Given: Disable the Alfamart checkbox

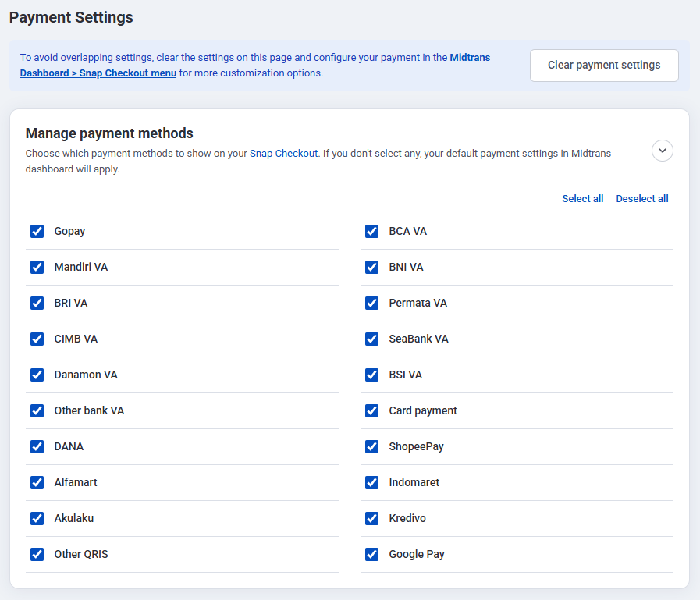Looking at the screenshot, I should [x=37, y=482].
